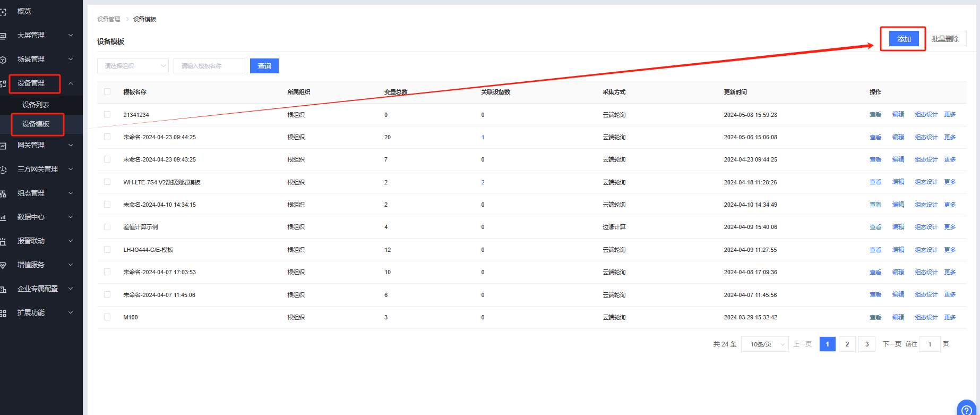Check the M100 row checkbox
The width and height of the screenshot is (980, 415).
(x=107, y=317)
